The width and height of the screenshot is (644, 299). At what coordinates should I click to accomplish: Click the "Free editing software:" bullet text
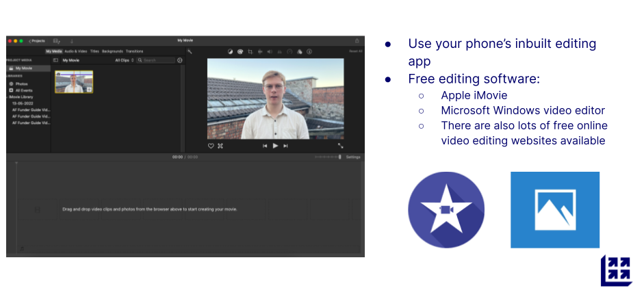click(x=474, y=79)
